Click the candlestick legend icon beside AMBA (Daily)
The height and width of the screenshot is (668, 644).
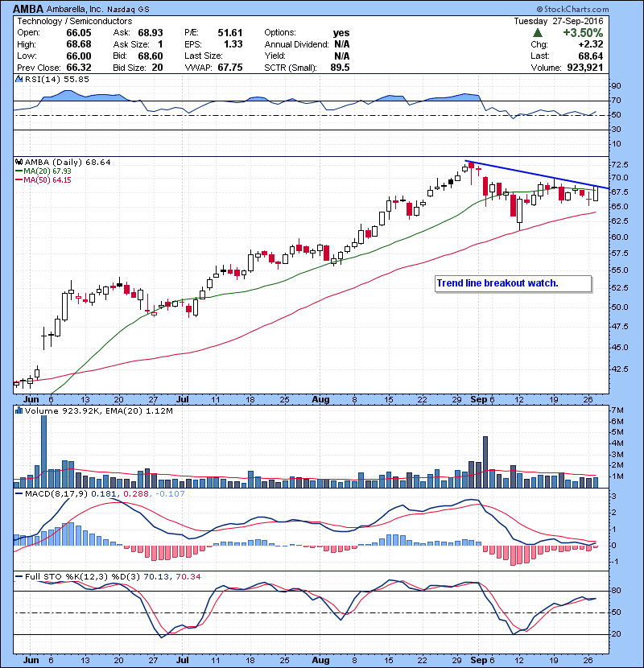point(19,163)
